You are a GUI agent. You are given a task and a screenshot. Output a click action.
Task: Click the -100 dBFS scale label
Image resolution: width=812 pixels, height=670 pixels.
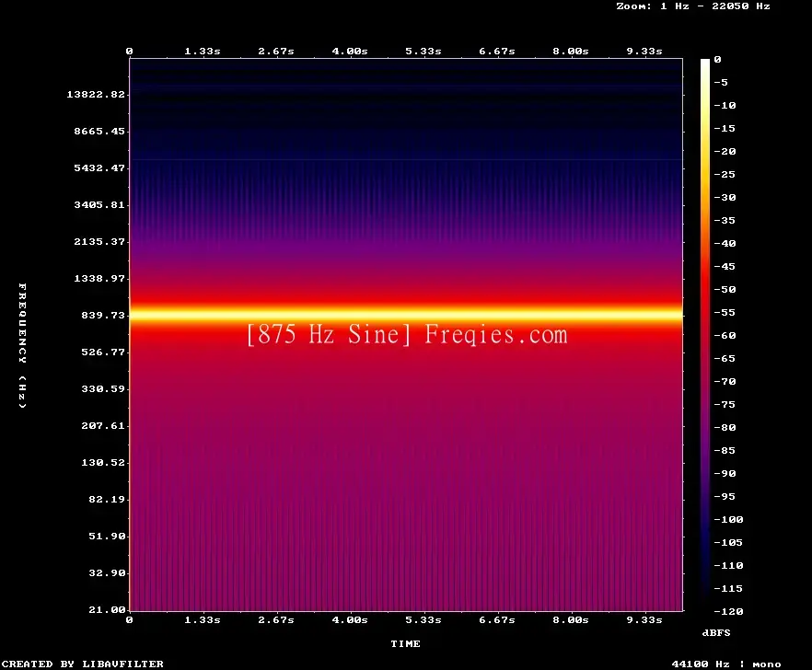click(x=728, y=519)
